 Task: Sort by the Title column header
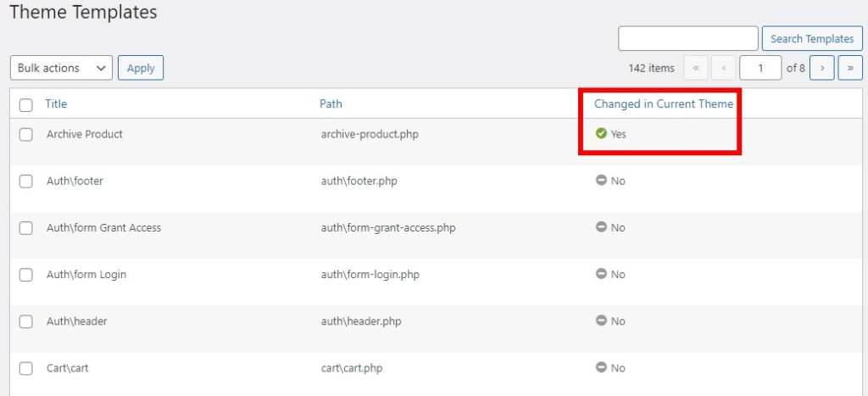pyautogui.click(x=56, y=103)
